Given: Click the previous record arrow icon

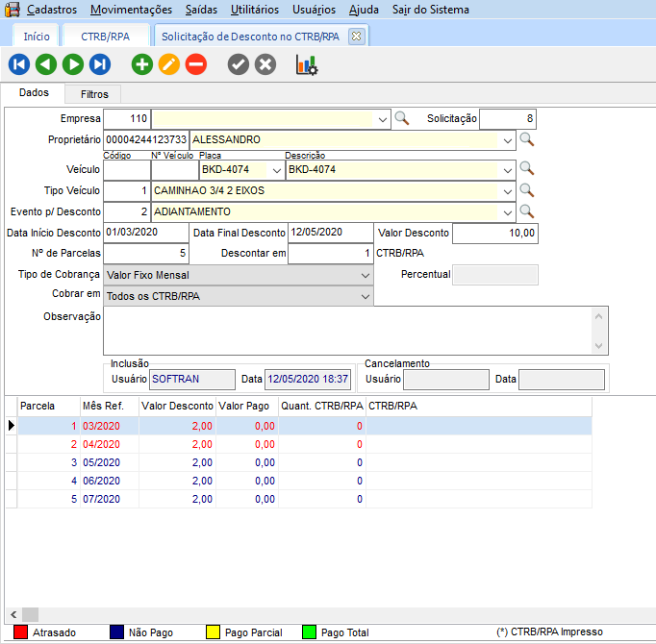Looking at the screenshot, I should 45,64.
